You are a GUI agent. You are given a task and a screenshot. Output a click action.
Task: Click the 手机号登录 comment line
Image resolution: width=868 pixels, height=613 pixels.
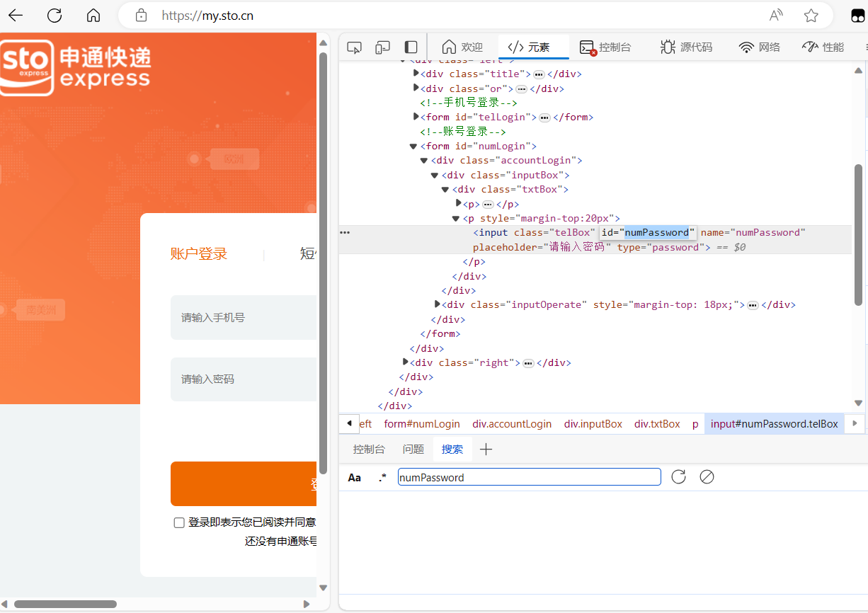469,103
